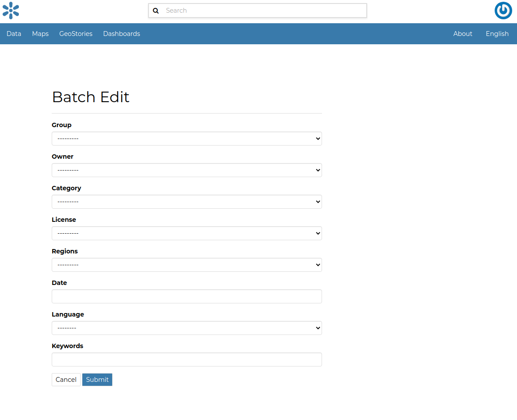Open the License dropdown

(187, 233)
